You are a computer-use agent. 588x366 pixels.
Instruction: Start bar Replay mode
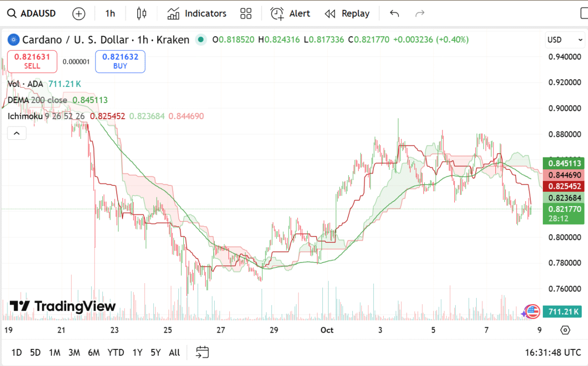347,13
